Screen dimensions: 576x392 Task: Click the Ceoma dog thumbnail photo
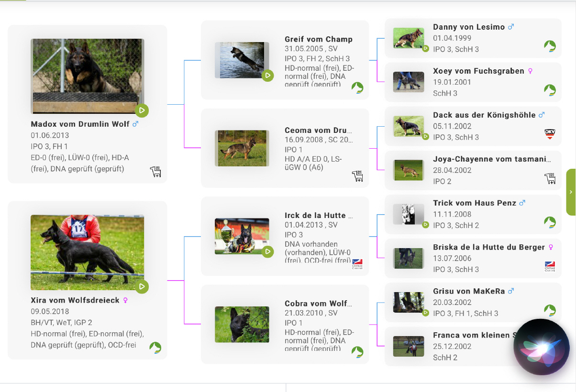[242, 148]
